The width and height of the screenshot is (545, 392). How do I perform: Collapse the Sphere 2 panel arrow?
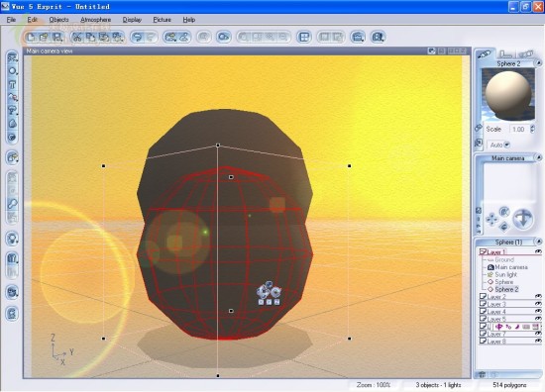538,63
